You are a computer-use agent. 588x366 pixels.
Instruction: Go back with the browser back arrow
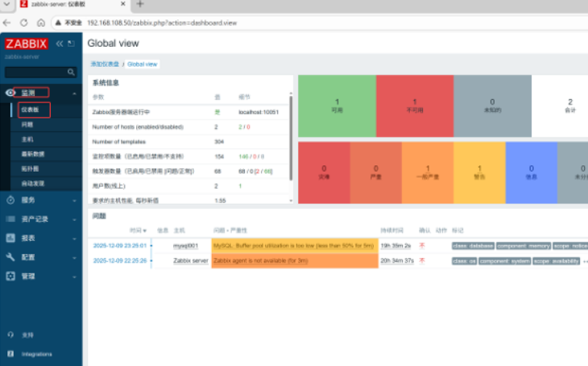(6, 23)
